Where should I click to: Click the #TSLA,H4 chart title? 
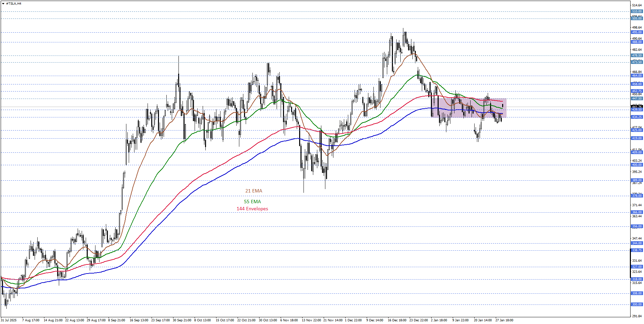click(13, 4)
